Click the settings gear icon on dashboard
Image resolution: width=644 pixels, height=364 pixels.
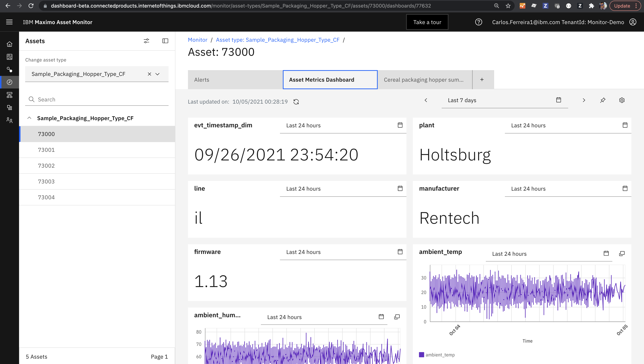[622, 100]
